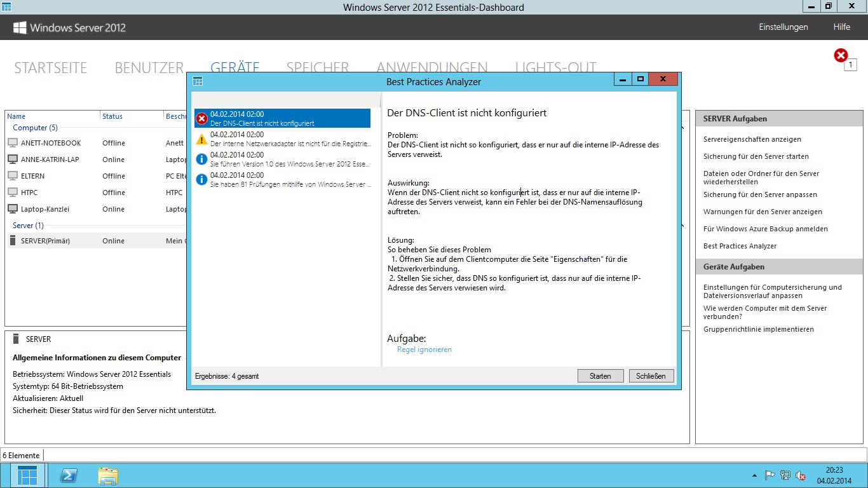Screen dimensions: 868x488
Task: Show hidden system tray icons
Action: tap(754, 475)
